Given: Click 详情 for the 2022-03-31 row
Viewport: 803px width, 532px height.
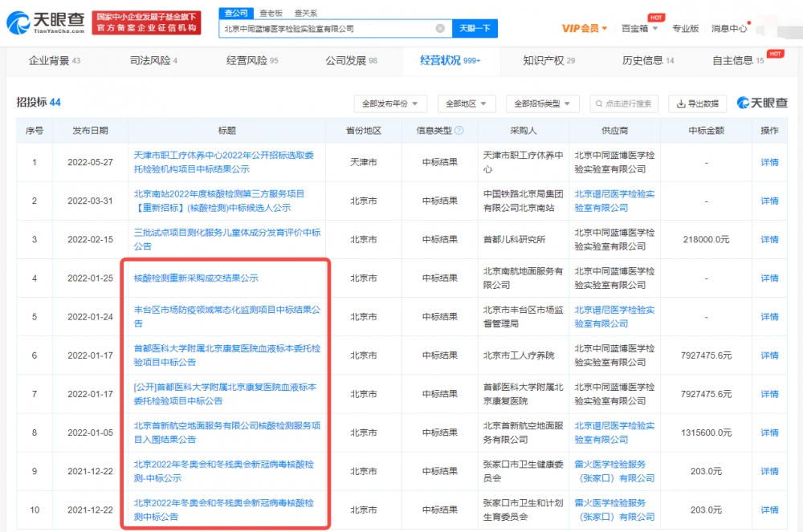Looking at the screenshot, I should (x=769, y=201).
